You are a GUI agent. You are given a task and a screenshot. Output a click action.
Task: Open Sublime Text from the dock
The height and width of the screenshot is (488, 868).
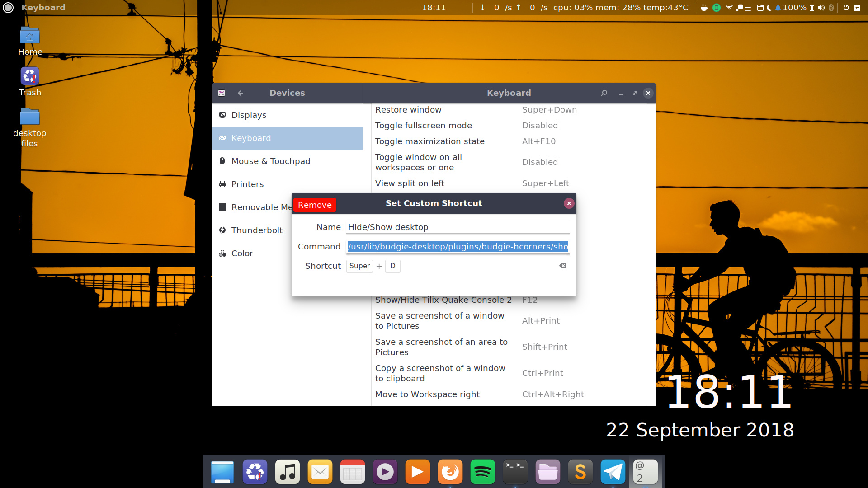pyautogui.click(x=580, y=471)
